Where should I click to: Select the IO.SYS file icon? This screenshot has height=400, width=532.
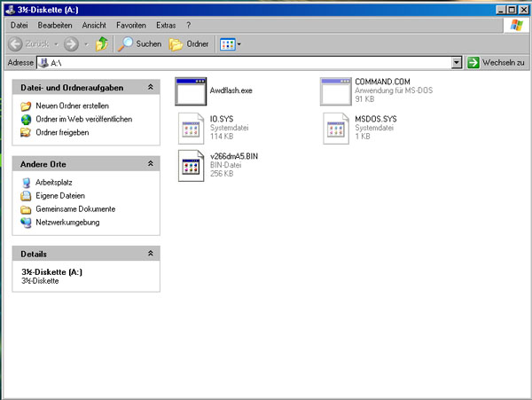pos(191,129)
